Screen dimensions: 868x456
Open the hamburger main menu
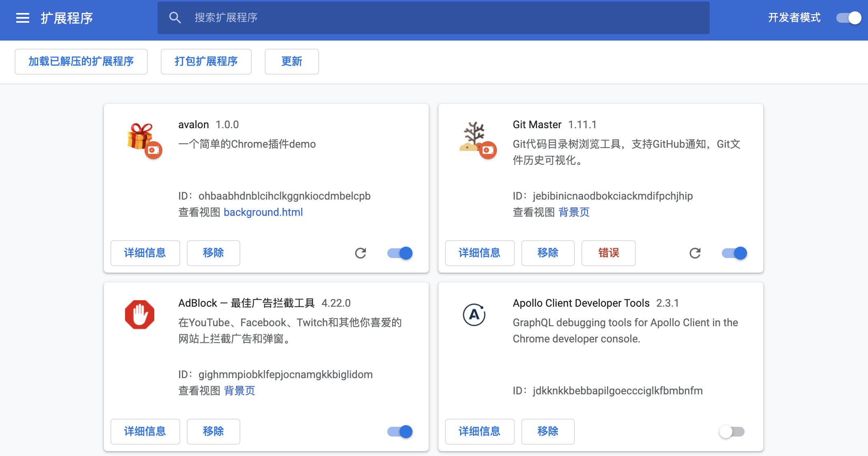coord(23,18)
